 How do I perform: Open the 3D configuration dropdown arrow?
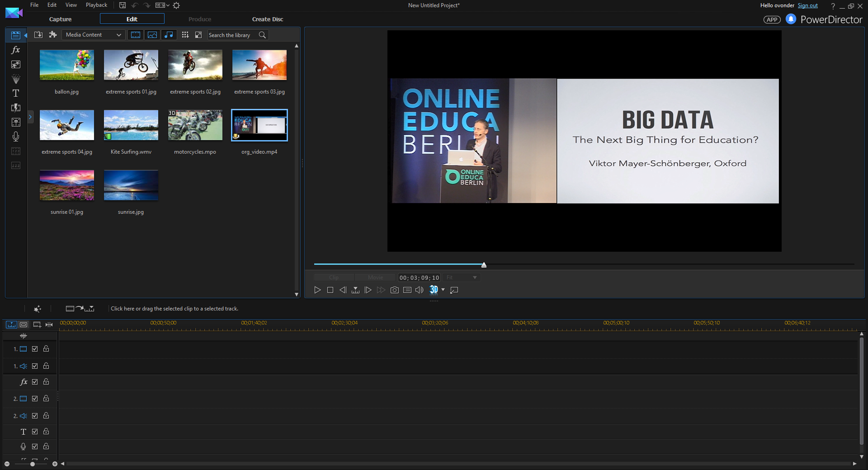point(443,290)
